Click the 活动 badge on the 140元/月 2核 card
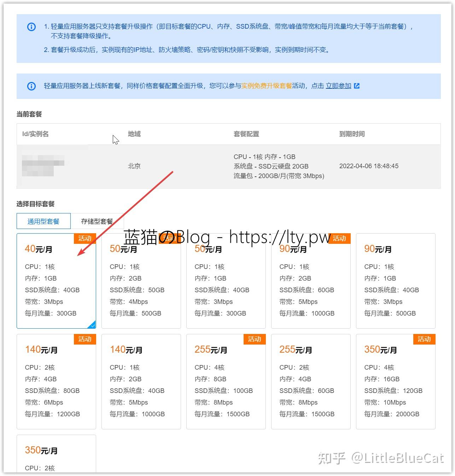Viewport: 455px width, 476px height. pyautogui.click(x=85, y=339)
